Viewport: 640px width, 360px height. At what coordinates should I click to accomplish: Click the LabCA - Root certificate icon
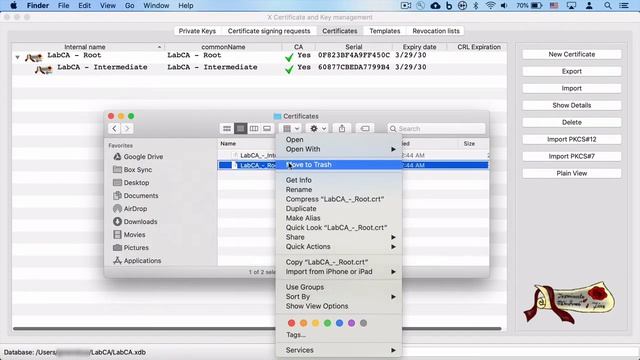[34, 57]
